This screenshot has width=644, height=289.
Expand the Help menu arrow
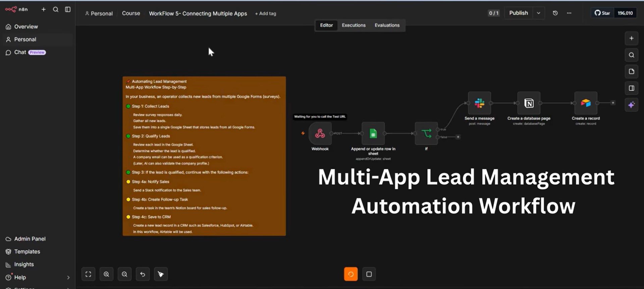click(68, 278)
